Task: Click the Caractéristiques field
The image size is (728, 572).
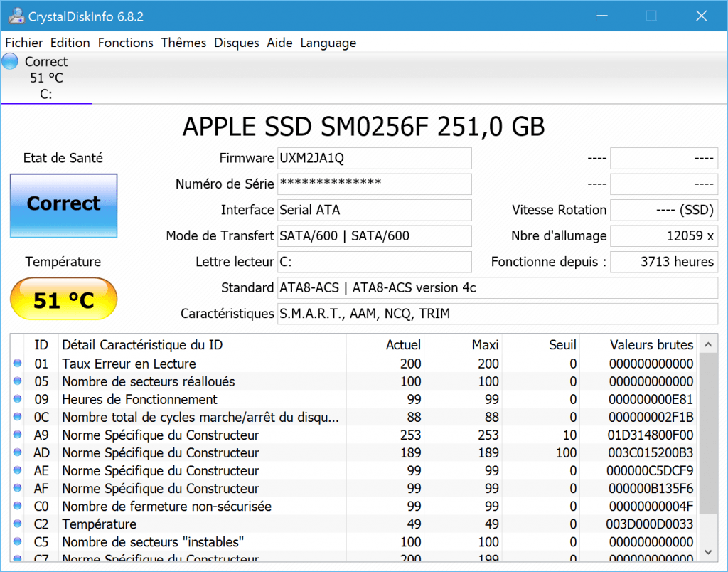Action: coord(498,314)
